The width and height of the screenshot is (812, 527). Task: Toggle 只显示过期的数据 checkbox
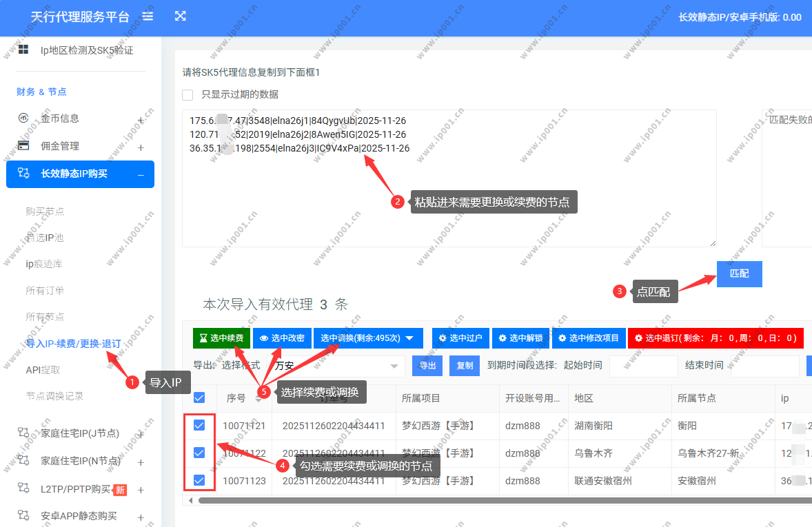pyautogui.click(x=187, y=94)
